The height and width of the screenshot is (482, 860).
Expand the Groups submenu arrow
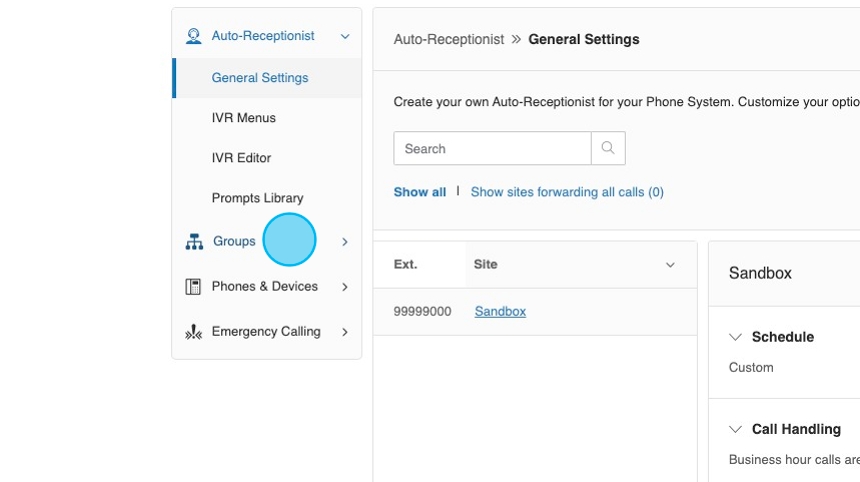pyautogui.click(x=345, y=242)
